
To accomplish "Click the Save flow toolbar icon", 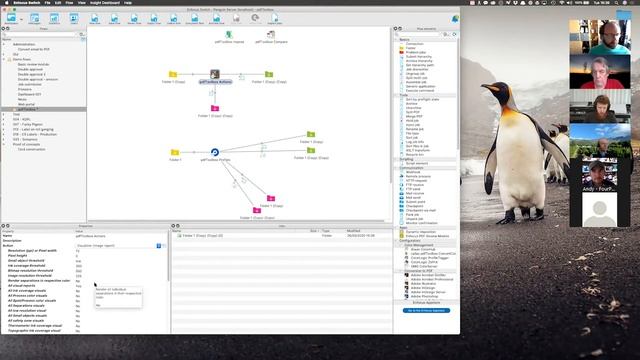I will 114,18.
